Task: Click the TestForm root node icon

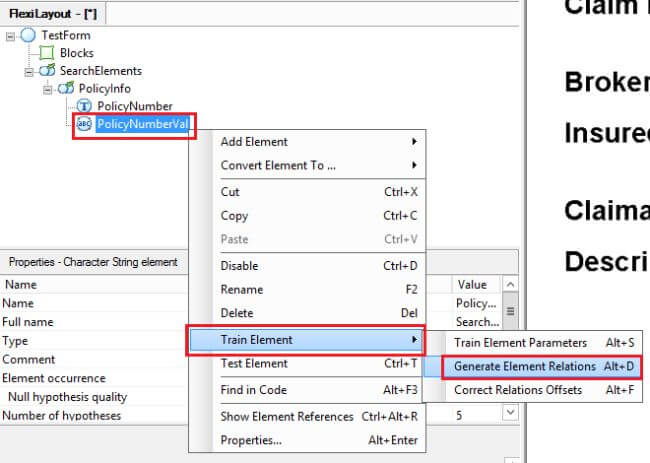Action: click(28, 35)
